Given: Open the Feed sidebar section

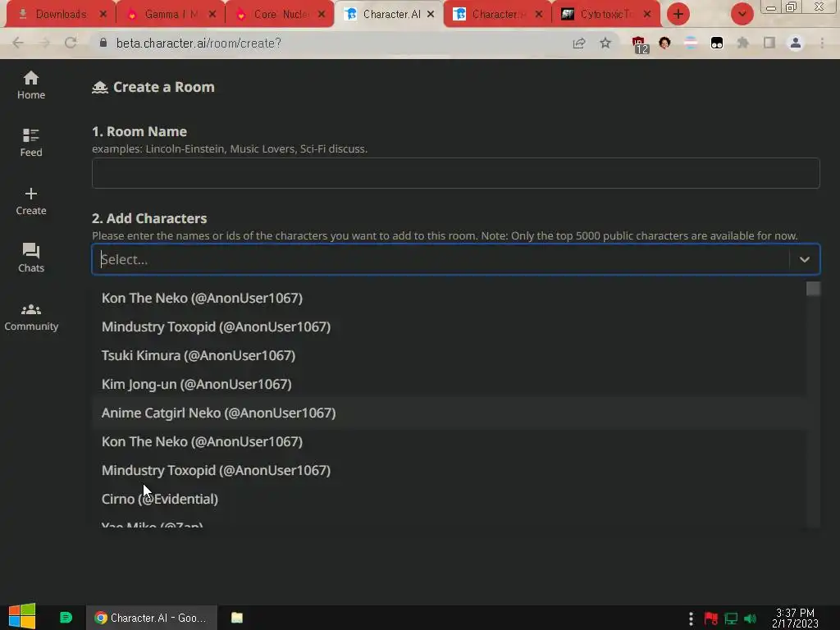Looking at the screenshot, I should [x=31, y=143].
